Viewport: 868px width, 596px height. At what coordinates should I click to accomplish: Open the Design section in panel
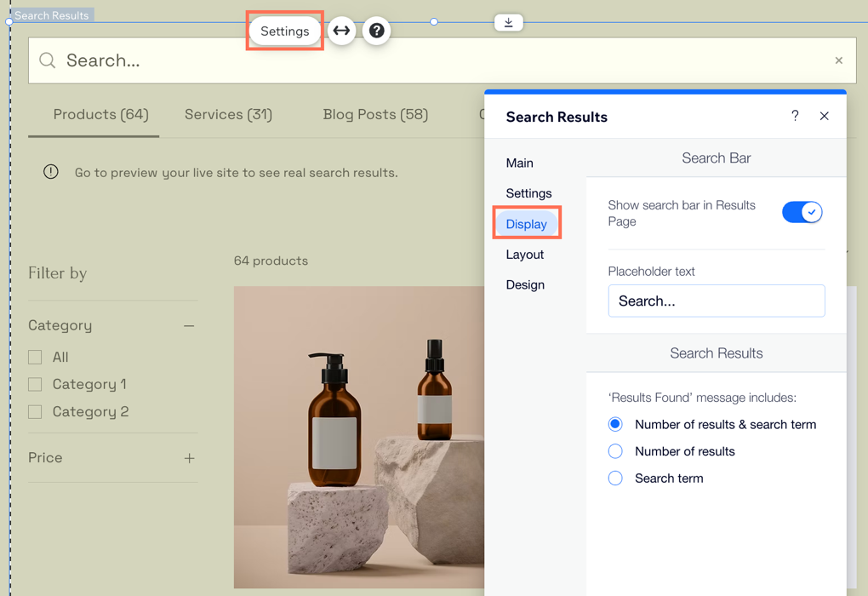pyautogui.click(x=525, y=284)
